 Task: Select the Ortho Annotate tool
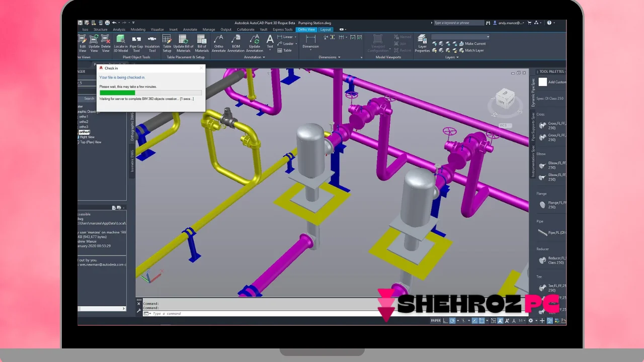pyautogui.click(x=219, y=43)
